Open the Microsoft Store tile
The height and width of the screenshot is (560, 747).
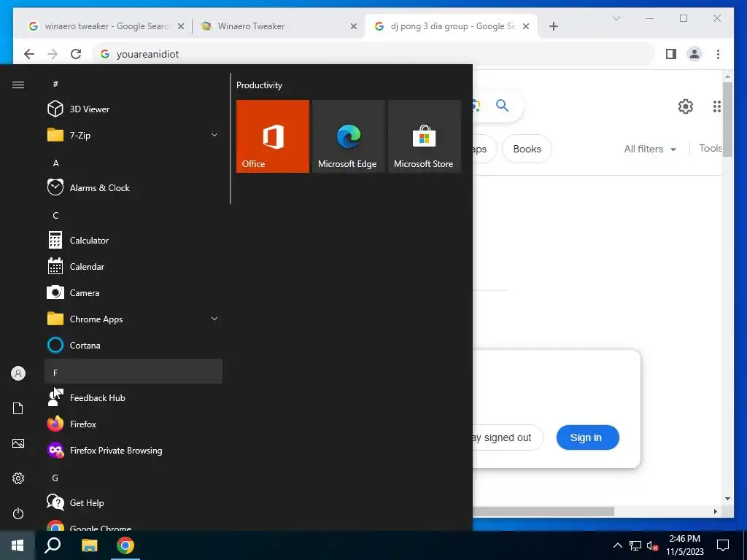pos(425,136)
